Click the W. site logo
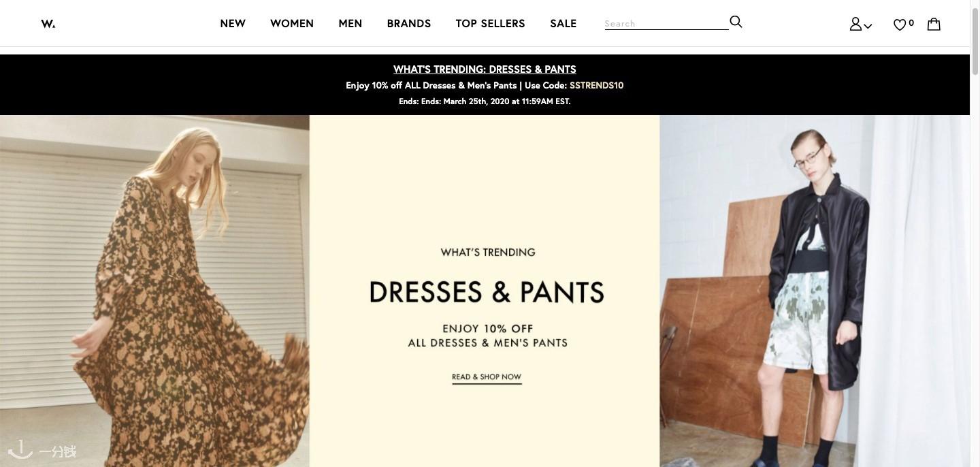The image size is (980, 467). 48,24
